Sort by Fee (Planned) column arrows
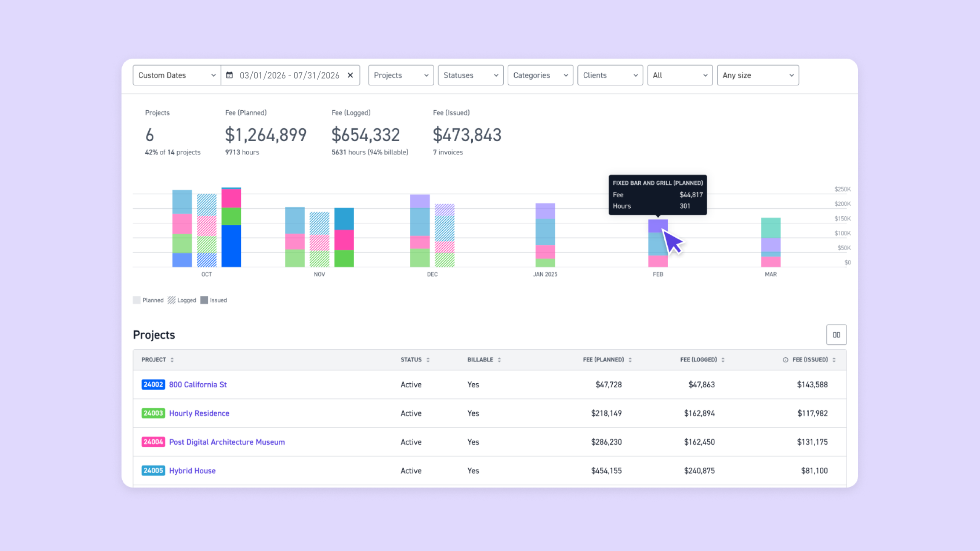 tap(630, 360)
